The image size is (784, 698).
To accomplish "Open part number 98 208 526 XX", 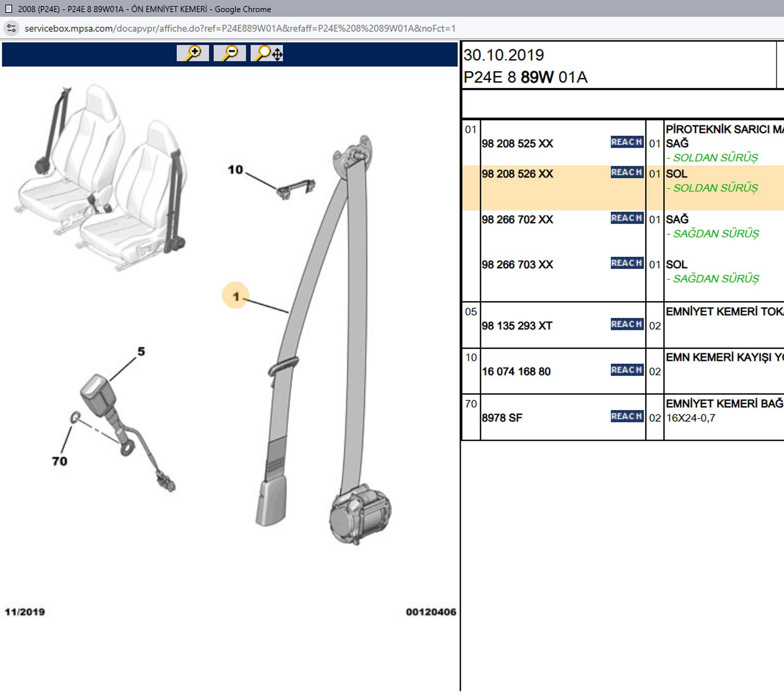I will coord(517,174).
